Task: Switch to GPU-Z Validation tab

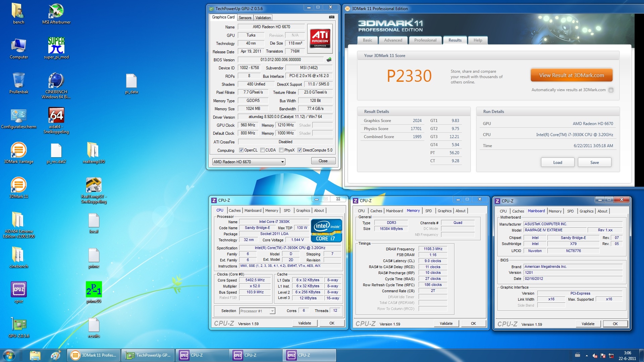Action: coord(263,18)
